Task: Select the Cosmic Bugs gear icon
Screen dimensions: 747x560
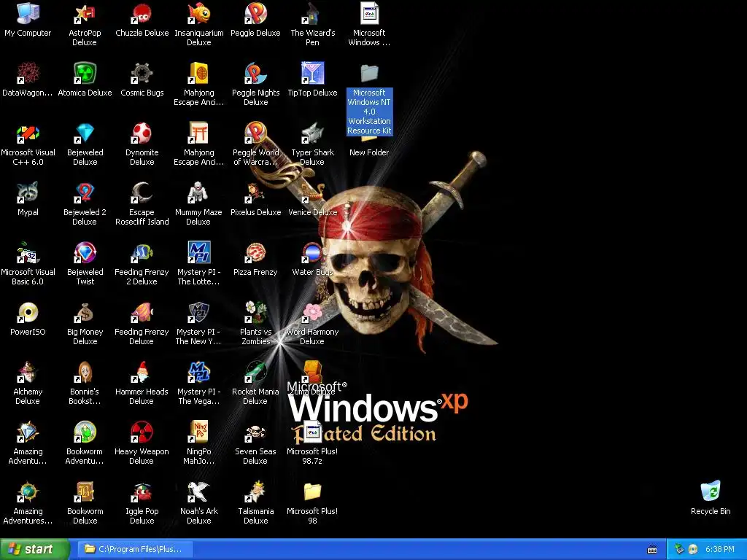Action: point(142,74)
